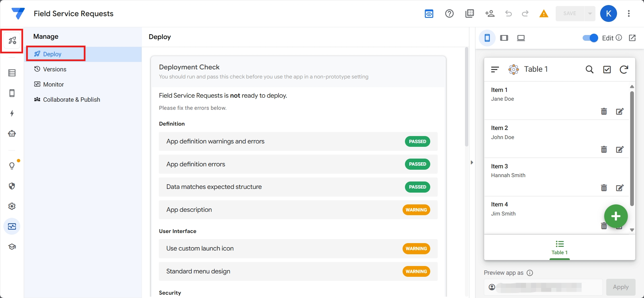Click the selection checkbox icon in preview header

[607, 69]
